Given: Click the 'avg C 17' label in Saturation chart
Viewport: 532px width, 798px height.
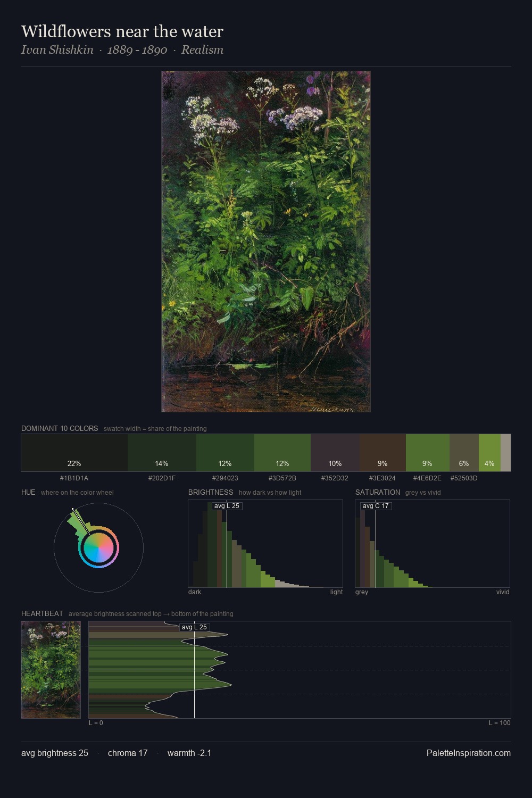Looking at the screenshot, I should [376, 506].
